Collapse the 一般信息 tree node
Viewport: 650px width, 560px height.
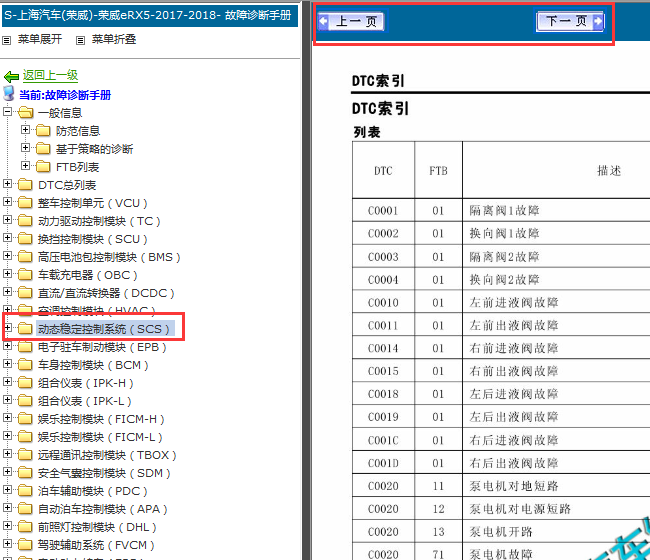pos(7,112)
